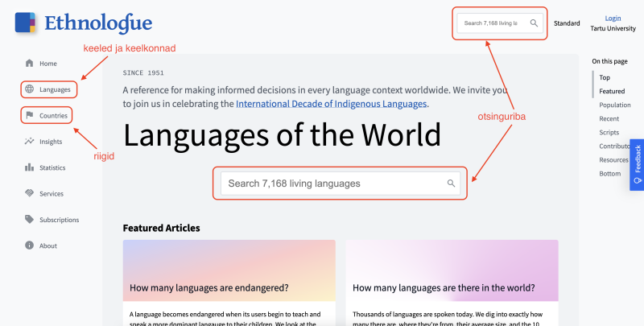The image size is (644, 326).
Task: Open the Services sidebar item
Action: tap(44, 193)
